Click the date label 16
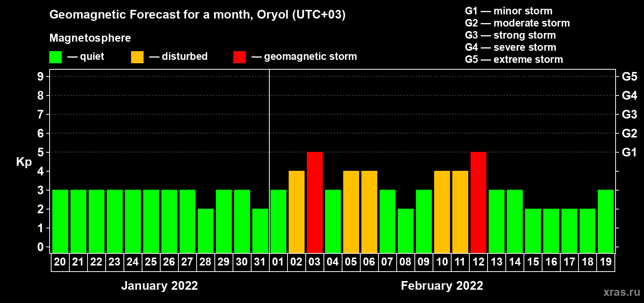 551,262
